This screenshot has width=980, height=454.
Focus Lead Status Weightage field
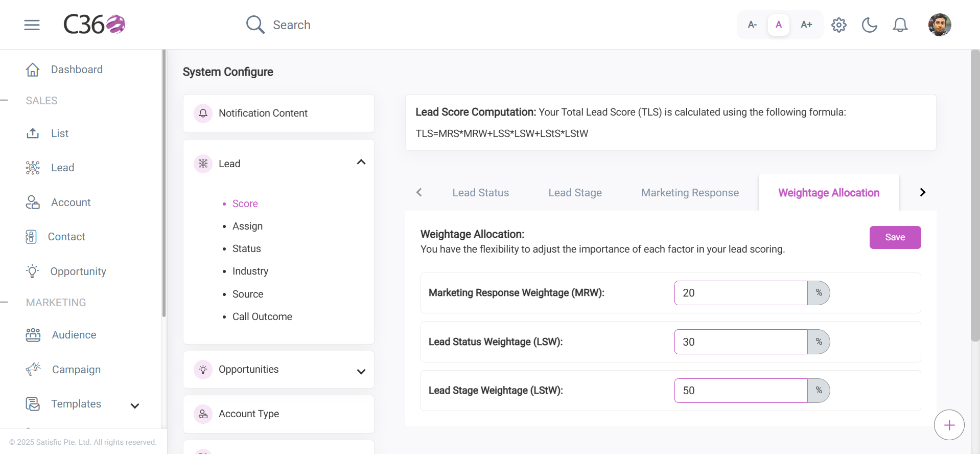(x=740, y=342)
